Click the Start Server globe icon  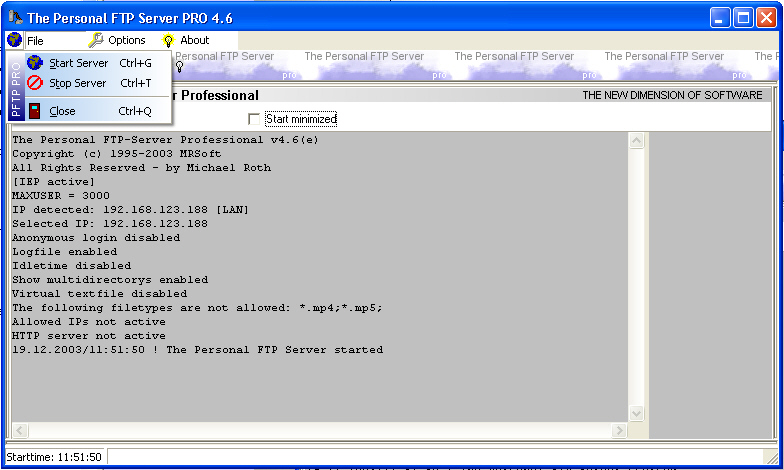[x=34, y=63]
